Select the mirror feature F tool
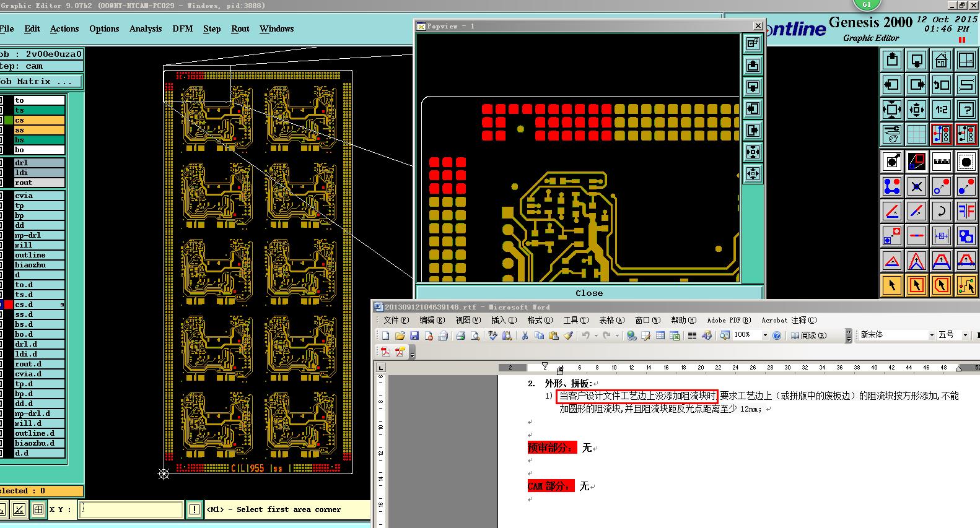 coord(966,211)
